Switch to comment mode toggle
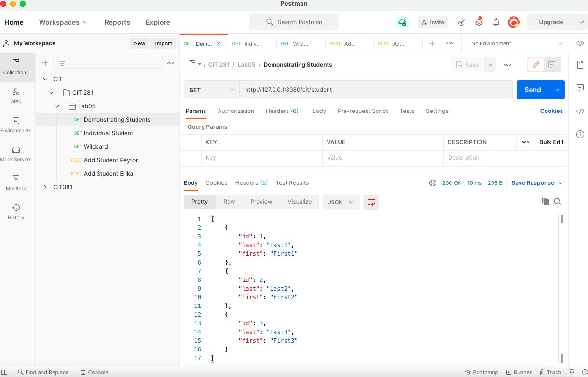 tap(552, 65)
